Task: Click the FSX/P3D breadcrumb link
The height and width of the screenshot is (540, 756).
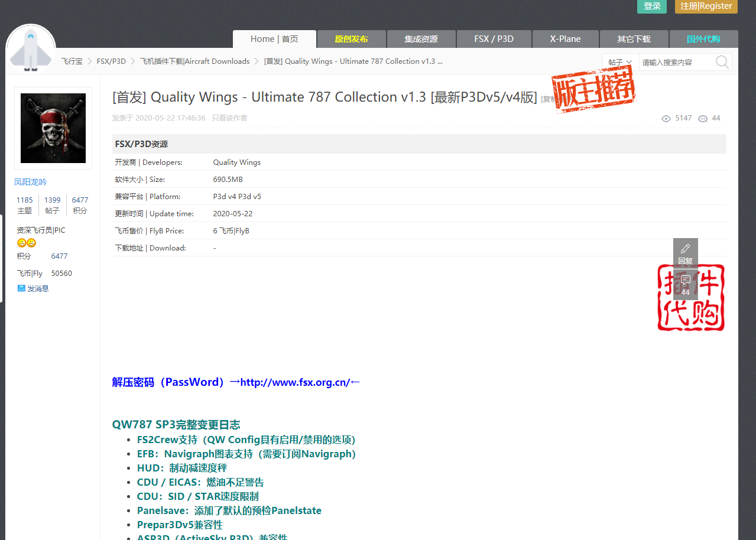Action: 111,61
